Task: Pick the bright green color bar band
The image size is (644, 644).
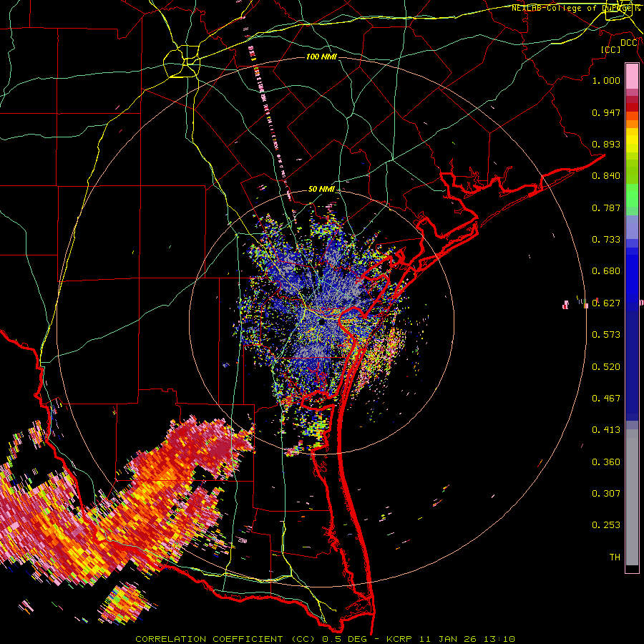Action: tap(632, 195)
